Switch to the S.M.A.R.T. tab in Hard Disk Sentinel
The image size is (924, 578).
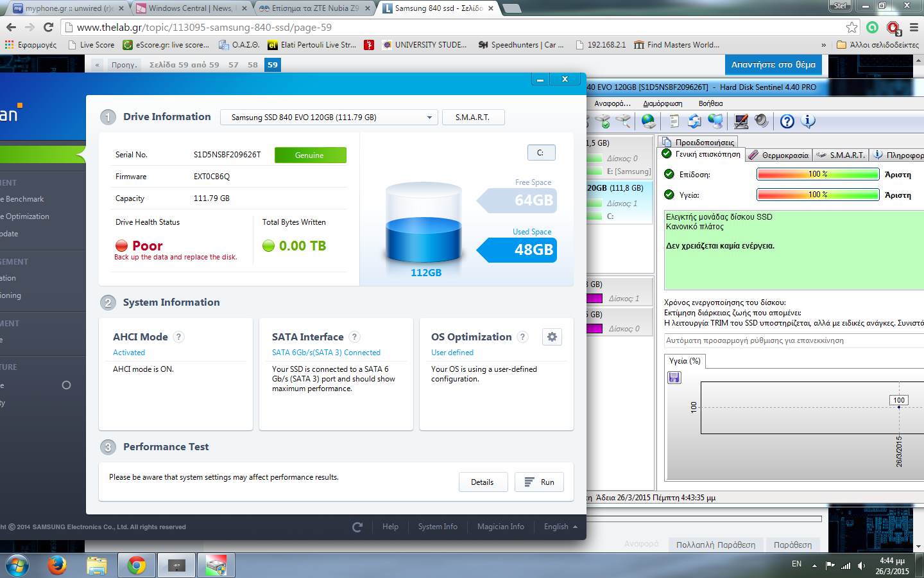[841, 155]
